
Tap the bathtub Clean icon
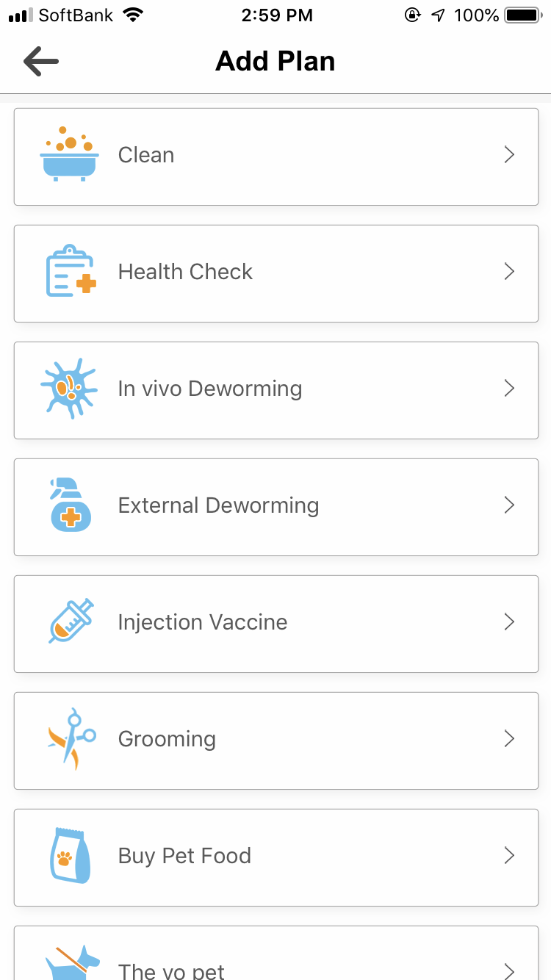click(70, 154)
